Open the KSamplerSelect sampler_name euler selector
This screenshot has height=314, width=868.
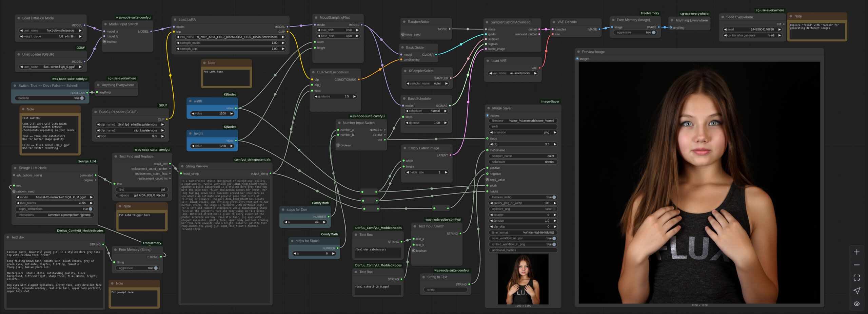427,84
